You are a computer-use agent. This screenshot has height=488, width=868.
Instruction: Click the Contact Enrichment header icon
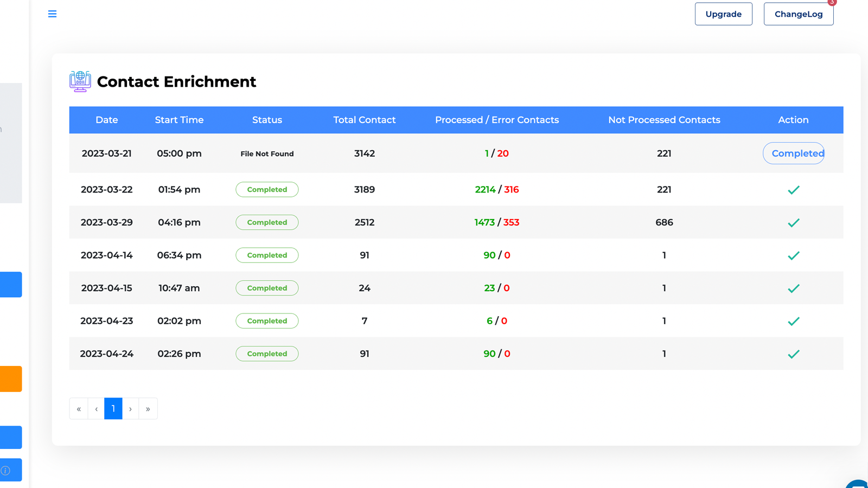[80, 81]
